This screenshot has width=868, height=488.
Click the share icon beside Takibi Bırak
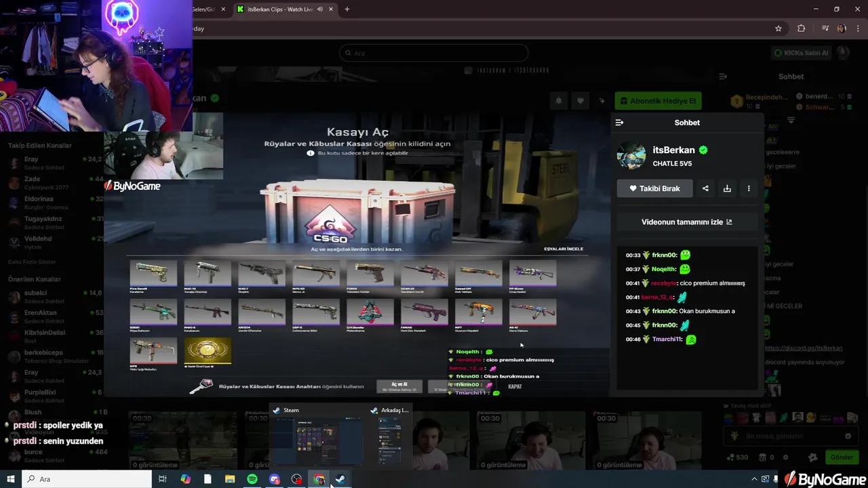point(705,188)
